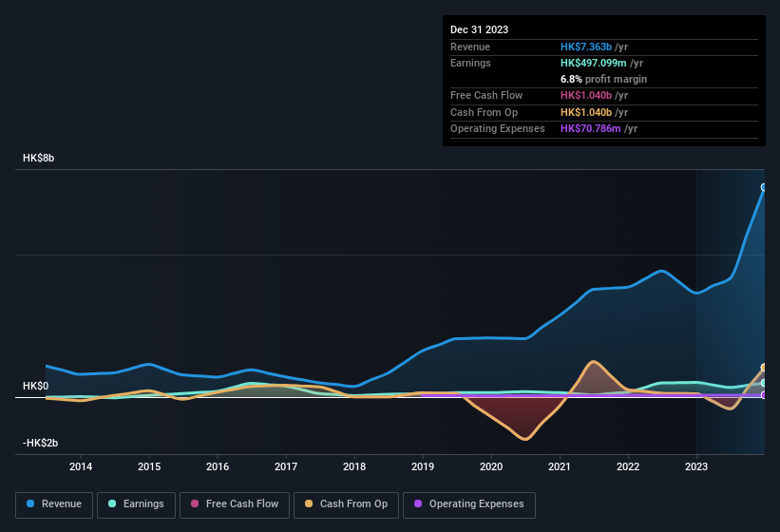Image resolution: width=780 pixels, height=532 pixels.
Task: Toggle the Earnings series in the legend
Action: tap(136, 504)
